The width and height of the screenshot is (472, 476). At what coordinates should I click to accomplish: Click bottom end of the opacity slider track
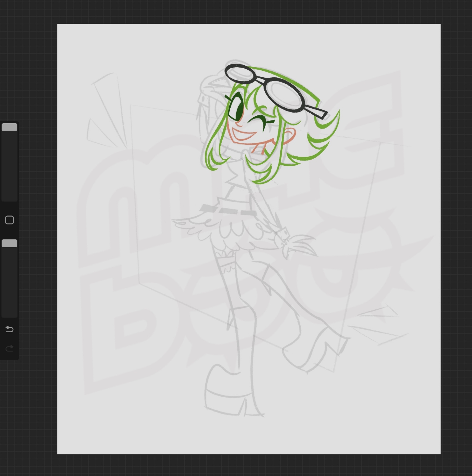pos(9,314)
